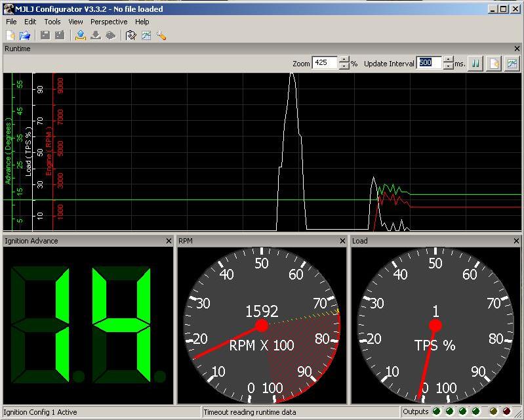Image resolution: width=524 pixels, height=420 pixels.
Task: Click the green Advance (Degrees) axis label
Action: click(8, 151)
